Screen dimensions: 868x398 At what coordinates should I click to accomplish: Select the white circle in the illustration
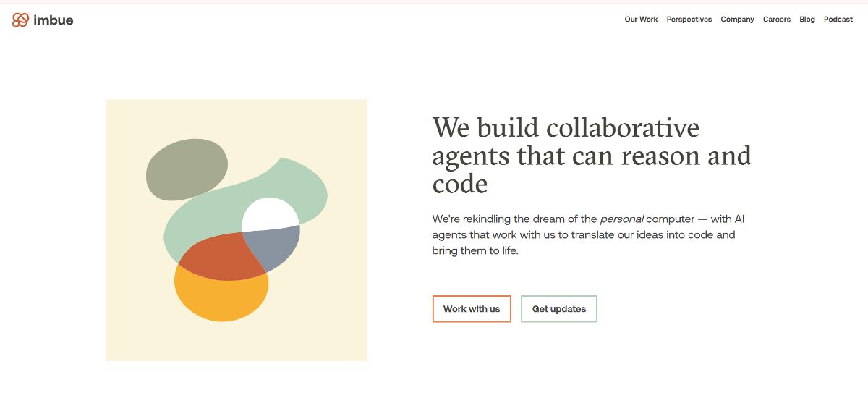pyautogui.click(x=269, y=214)
